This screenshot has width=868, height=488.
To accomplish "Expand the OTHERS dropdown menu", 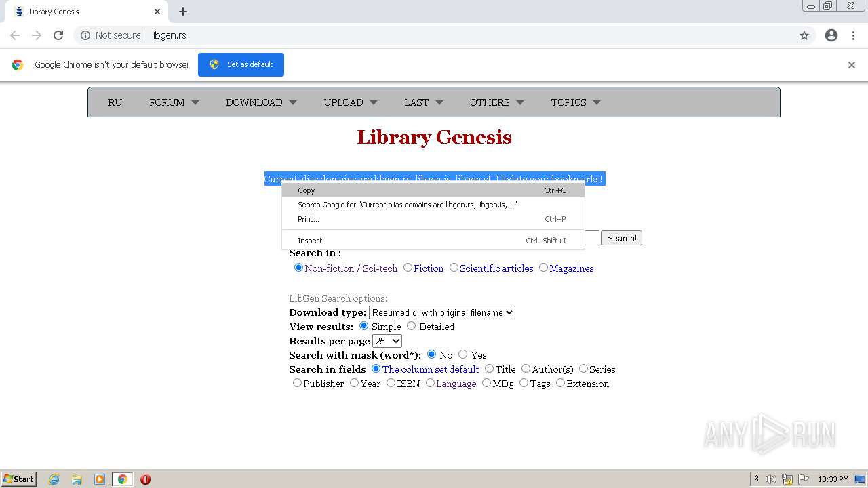I will point(496,102).
